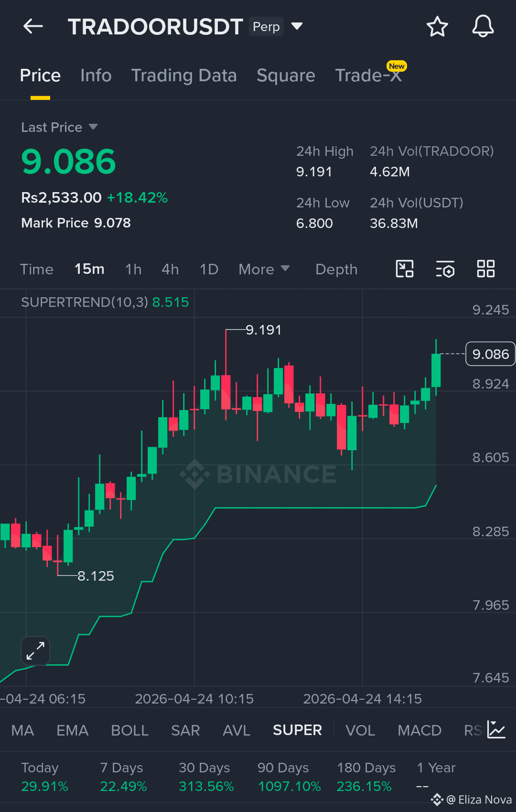Tap the 8.125 low marker on chart
This screenshot has width=516, height=812.
coord(96,576)
